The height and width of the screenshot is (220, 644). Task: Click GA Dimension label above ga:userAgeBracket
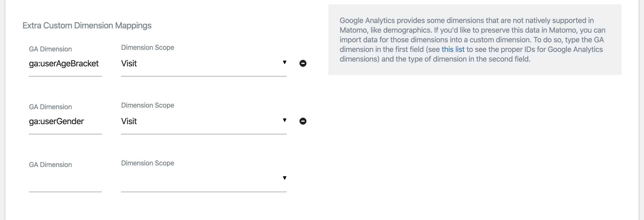pos(50,49)
